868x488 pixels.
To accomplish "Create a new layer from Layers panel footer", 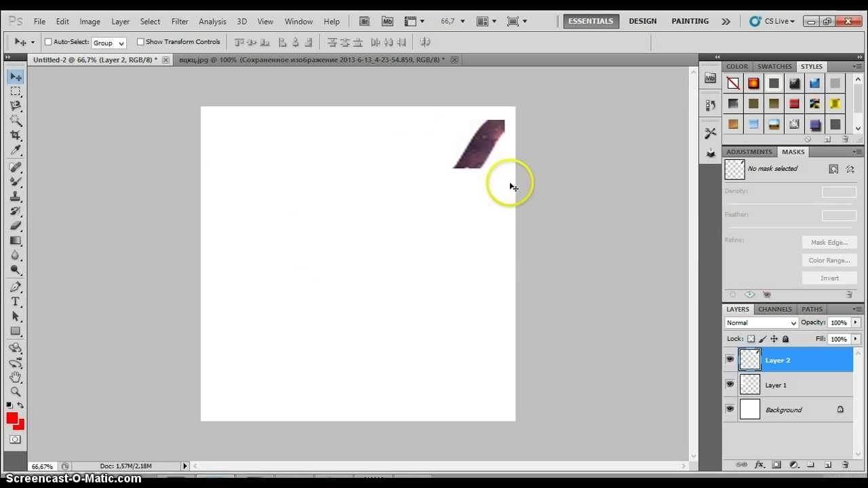I will pyautogui.click(x=828, y=465).
